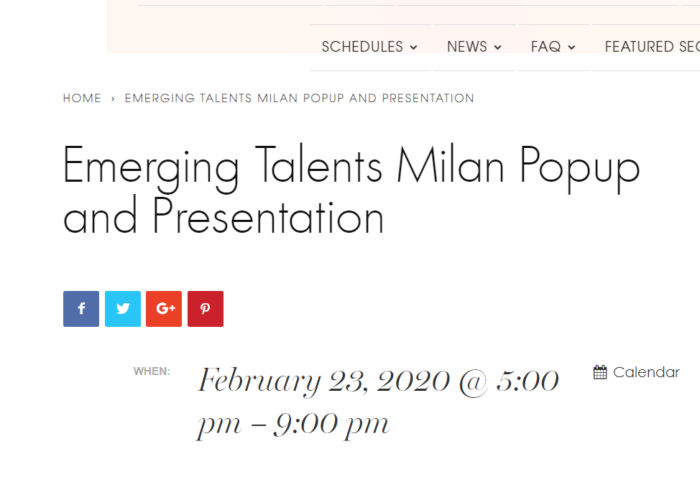Click the Twitter share icon
This screenshot has height=500, width=700.
click(123, 309)
